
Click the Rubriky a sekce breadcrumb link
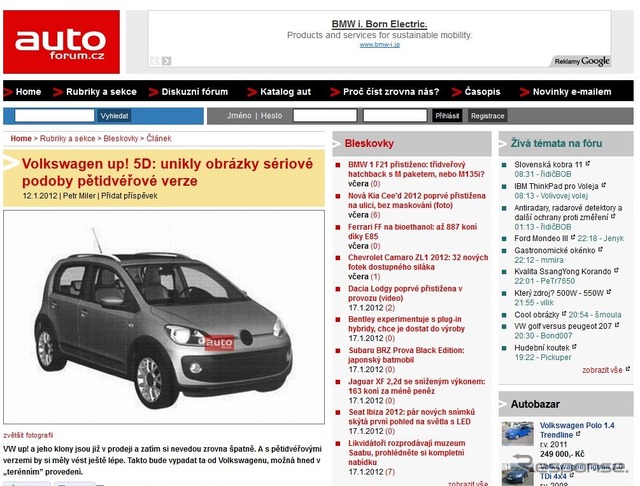click(x=67, y=138)
